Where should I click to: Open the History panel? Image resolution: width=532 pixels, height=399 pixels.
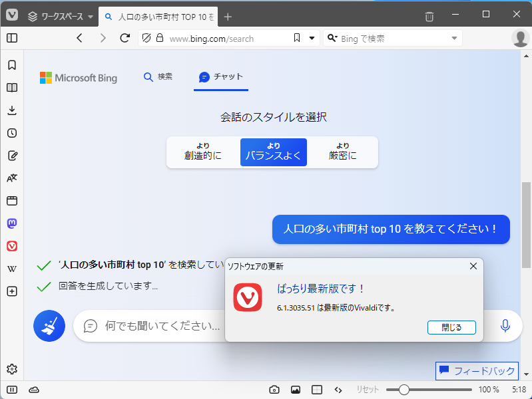12,133
